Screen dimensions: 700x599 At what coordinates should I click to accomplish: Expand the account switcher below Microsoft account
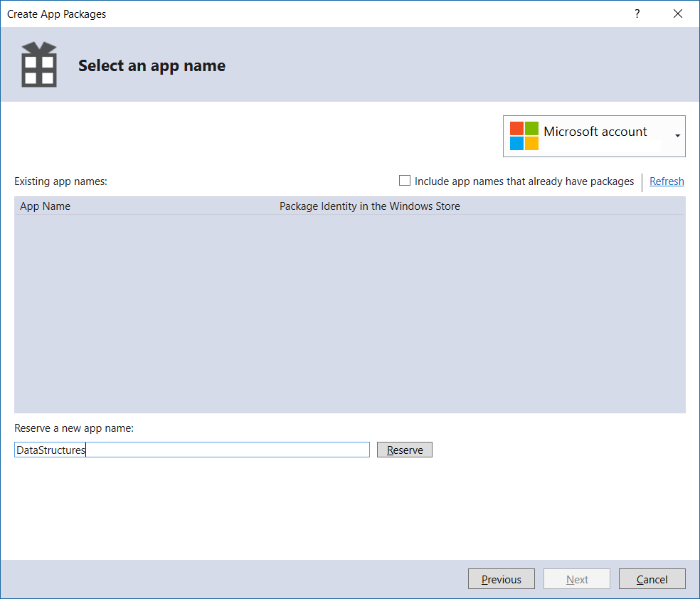677,136
